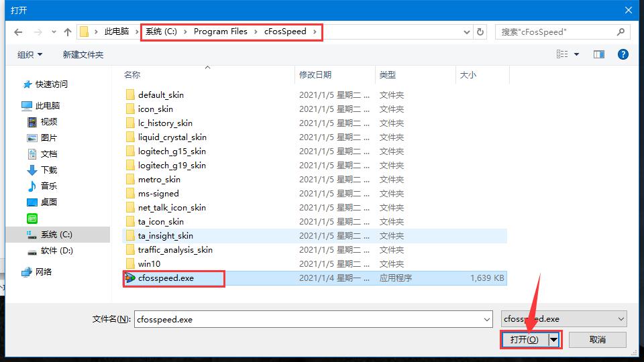
Task: Click the forward navigation arrow
Action: click(38, 32)
